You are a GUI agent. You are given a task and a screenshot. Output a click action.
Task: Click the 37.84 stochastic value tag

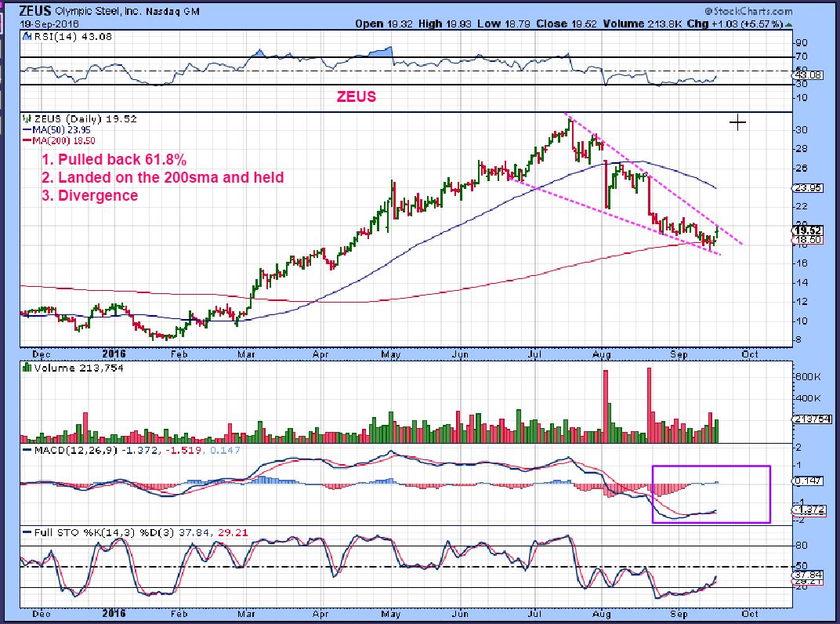click(x=809, y=575)
